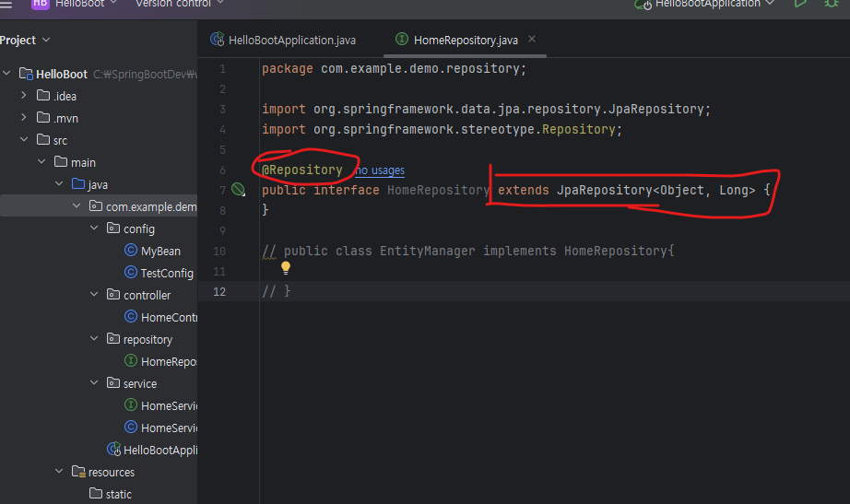850x504 pixels.
Task: Click the main folder icon
Action: coord(61,162)
